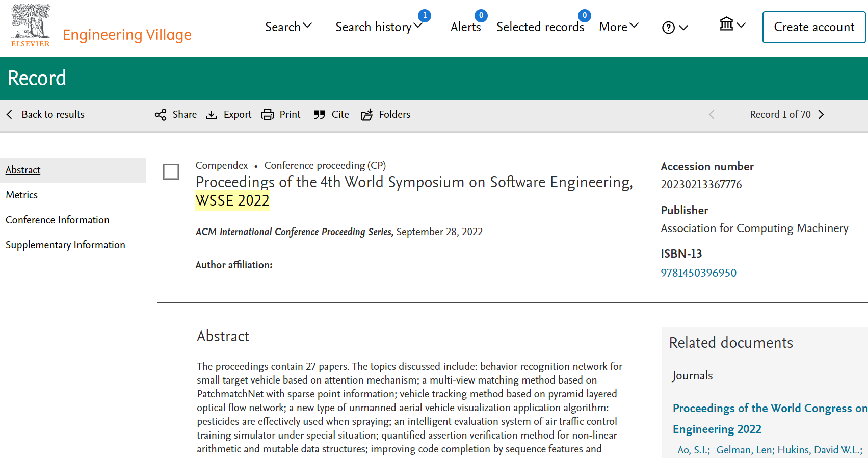The height and width of the screenshot is (458, 868).
Task: Click the Cite label in the toolbar
Action: (x=340, y=114)
